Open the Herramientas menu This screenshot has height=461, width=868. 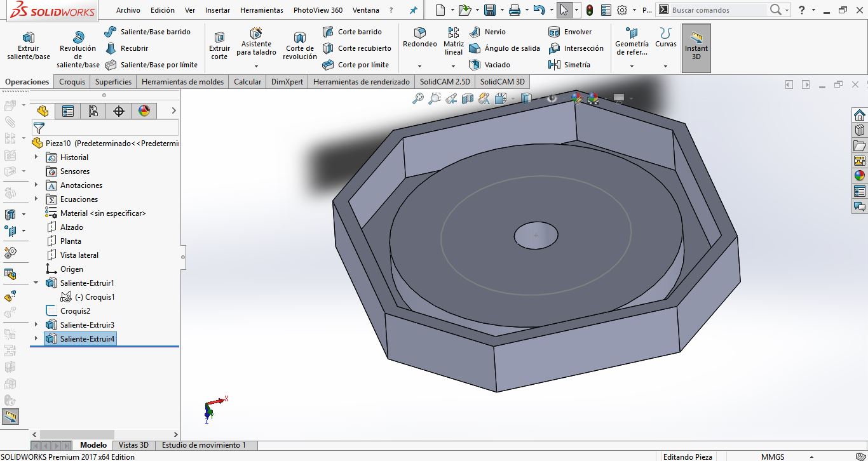[261, 10]
